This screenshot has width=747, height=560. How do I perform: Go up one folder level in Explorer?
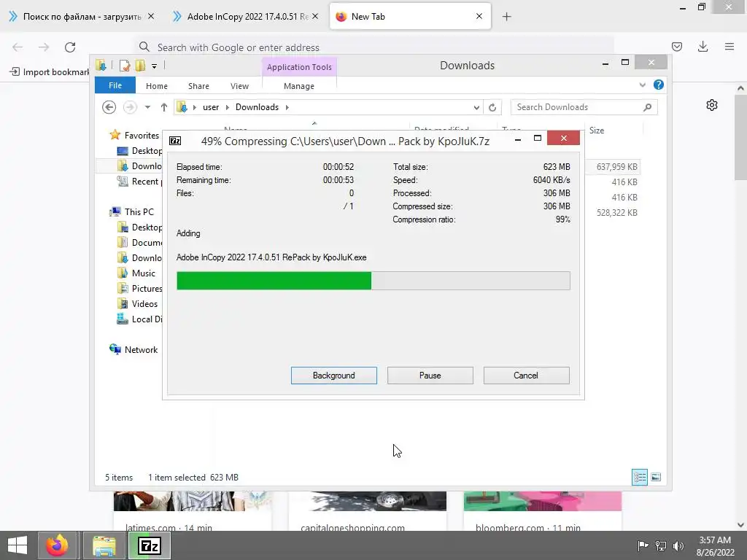pyautogui.click(x=164, y=107)
